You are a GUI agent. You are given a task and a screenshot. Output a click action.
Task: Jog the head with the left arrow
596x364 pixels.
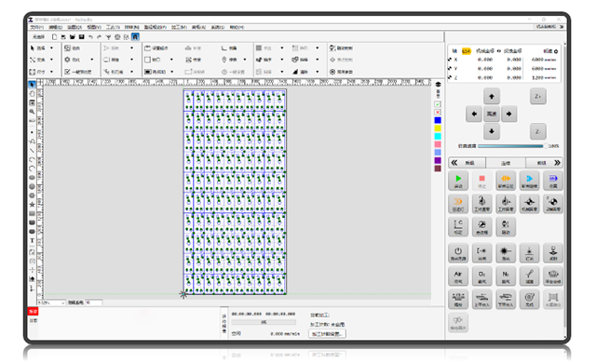coord(474,114)
